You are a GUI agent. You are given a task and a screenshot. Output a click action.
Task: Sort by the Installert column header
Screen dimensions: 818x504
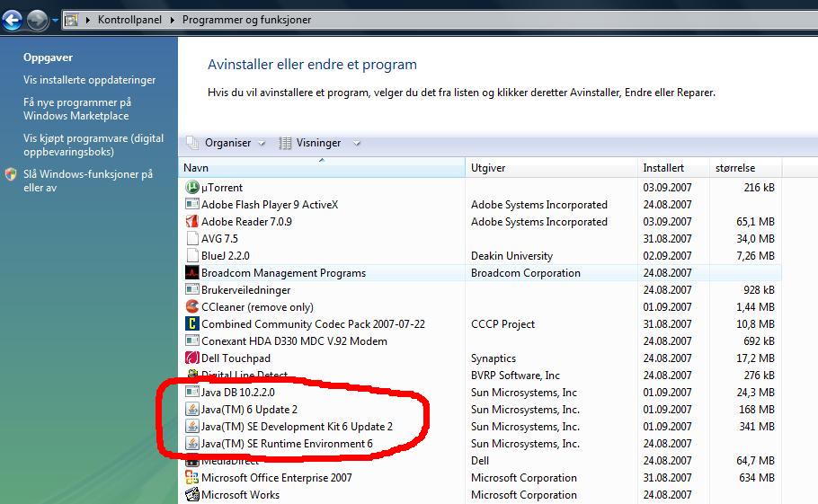point(673,168)
